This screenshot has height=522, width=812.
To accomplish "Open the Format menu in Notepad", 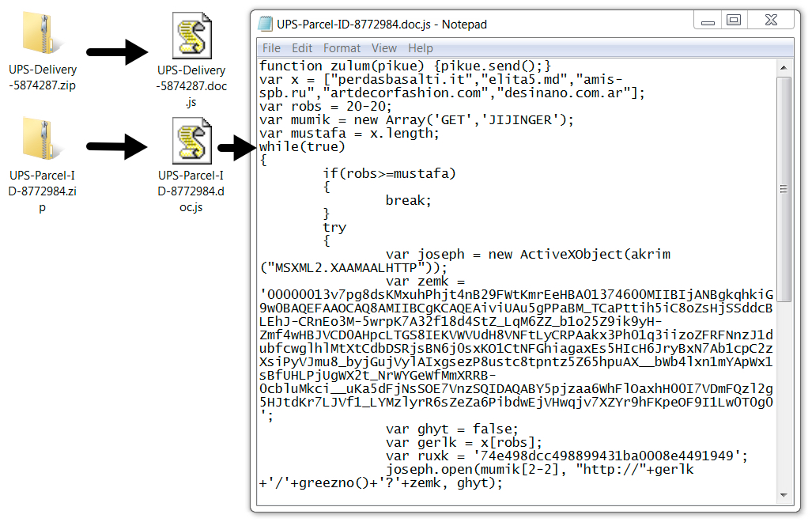I will tap(342, 48).
